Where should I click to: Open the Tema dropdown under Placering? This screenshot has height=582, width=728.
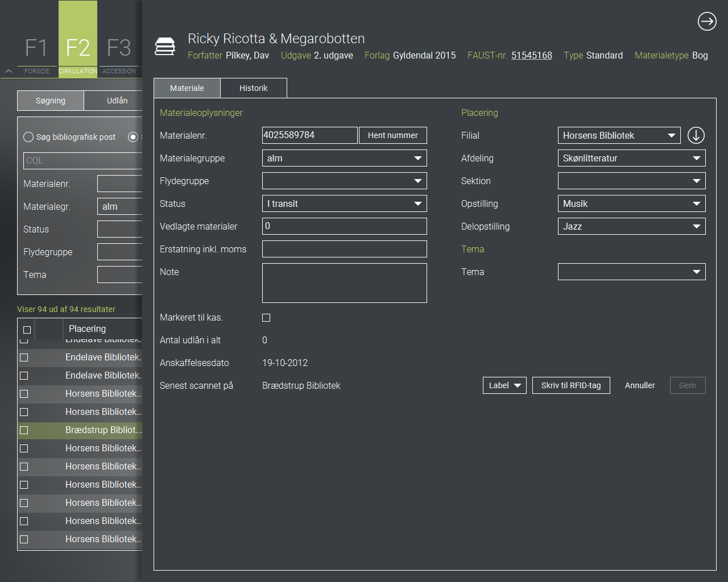click(632, 272)
